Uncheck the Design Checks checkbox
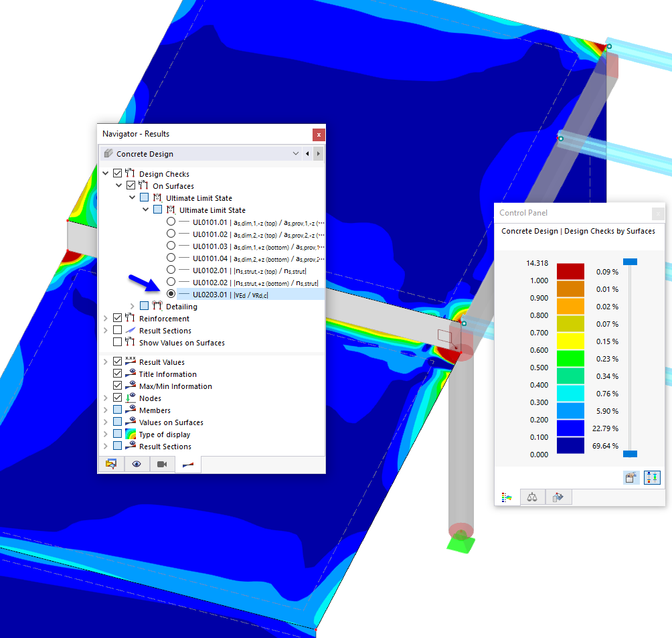The image size is (672, 638). tap(117, 173)
